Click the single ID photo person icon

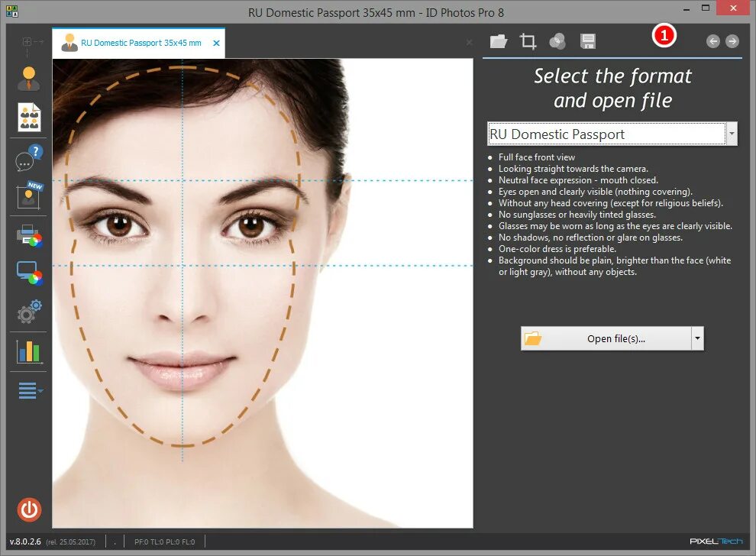28,79
